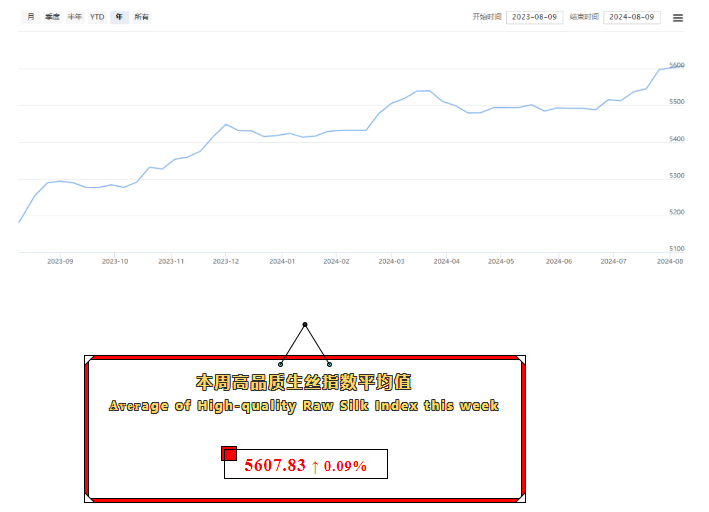Image resolution: width=709 pixels, height=512 pixels.
Task: Open the chart hamburger menu icon
Action: click(x=678, y=17)
